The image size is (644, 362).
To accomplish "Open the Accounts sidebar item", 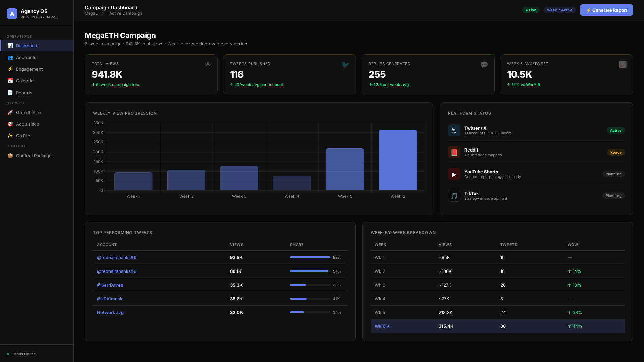I will pos(37,57).
